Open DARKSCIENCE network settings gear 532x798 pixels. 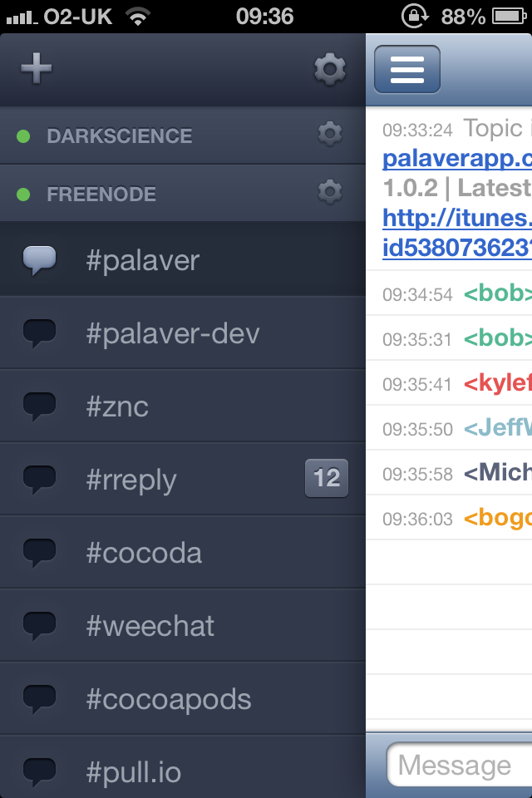330,134
